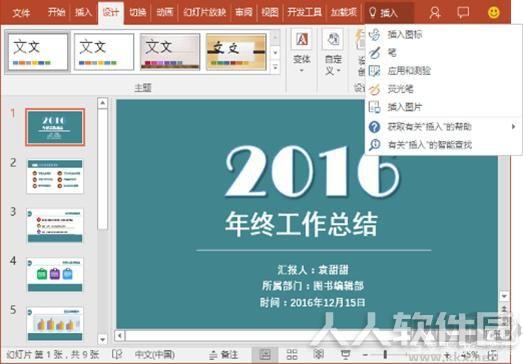Switch to the 动画 animations tab
The width and height of the screenshot is (523, 364).
coord(165,13)
